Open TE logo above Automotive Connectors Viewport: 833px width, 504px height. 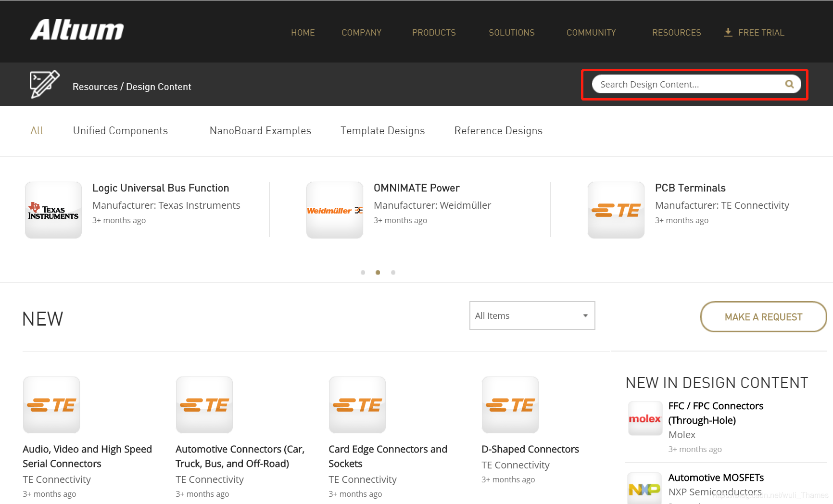[x=204, y=405]
